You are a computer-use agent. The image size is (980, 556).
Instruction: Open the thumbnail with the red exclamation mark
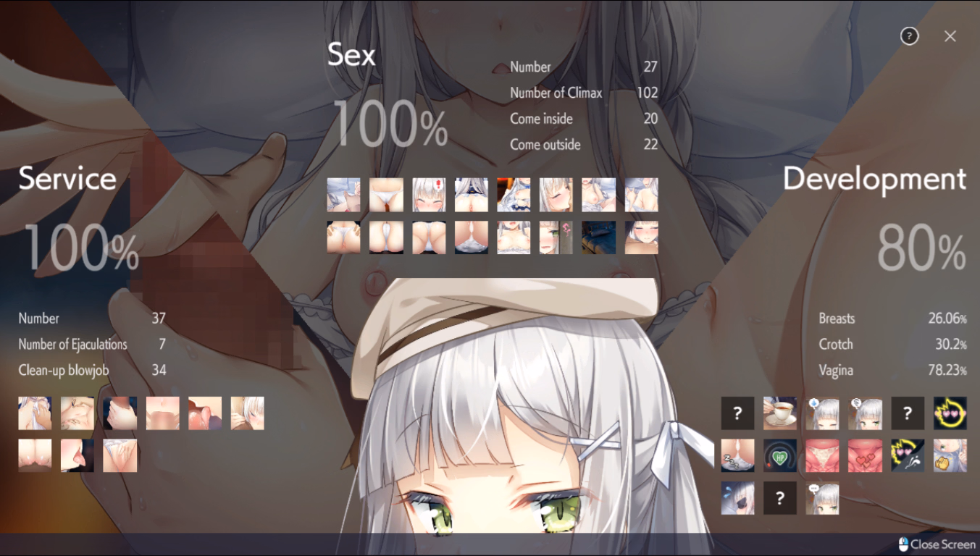[429, 195]
